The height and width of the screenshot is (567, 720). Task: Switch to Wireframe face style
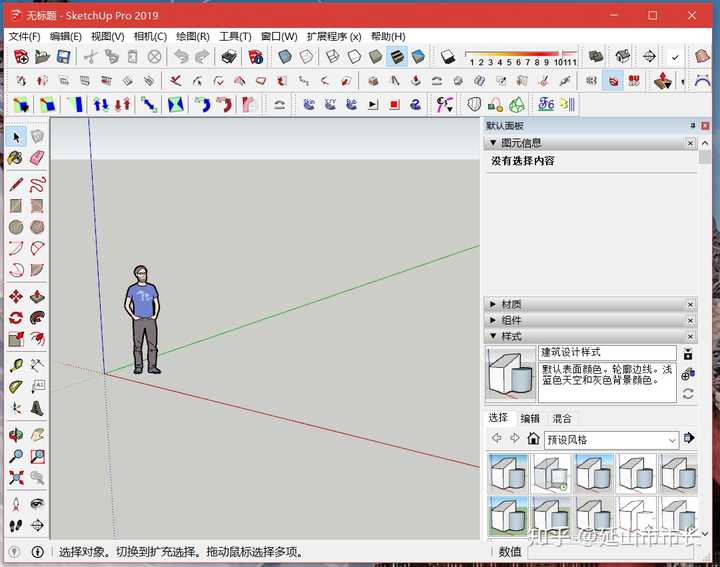pos(332,56)
